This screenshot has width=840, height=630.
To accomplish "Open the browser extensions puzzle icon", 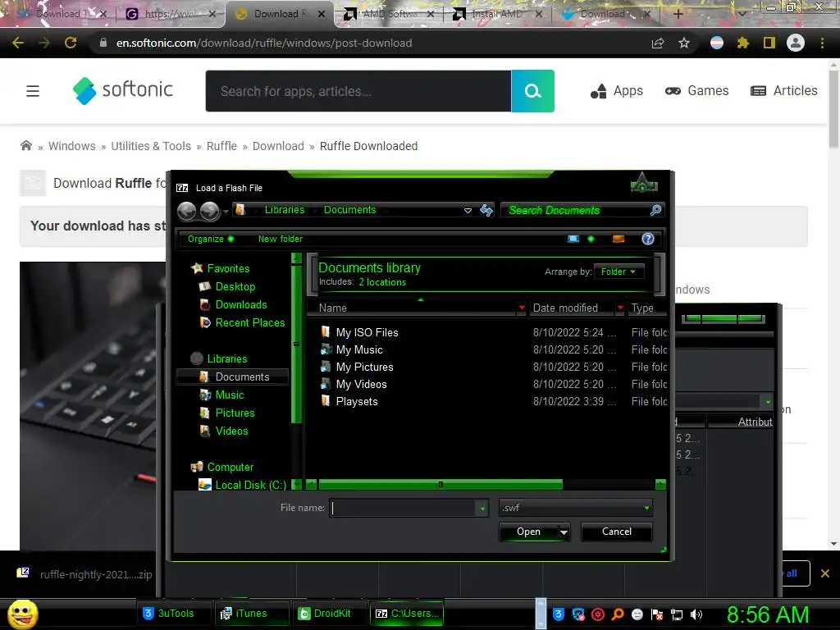I will 742,43.
